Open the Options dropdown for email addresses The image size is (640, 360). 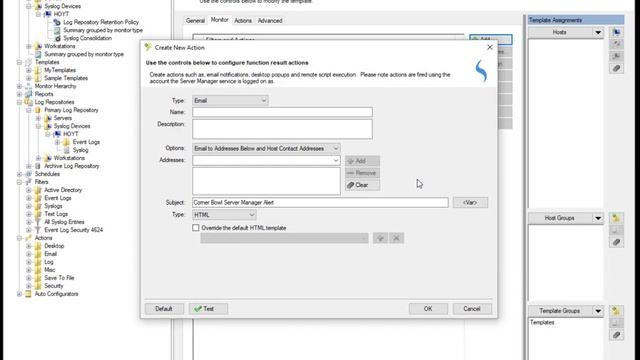pyautogui.click(x=266, y=149)
